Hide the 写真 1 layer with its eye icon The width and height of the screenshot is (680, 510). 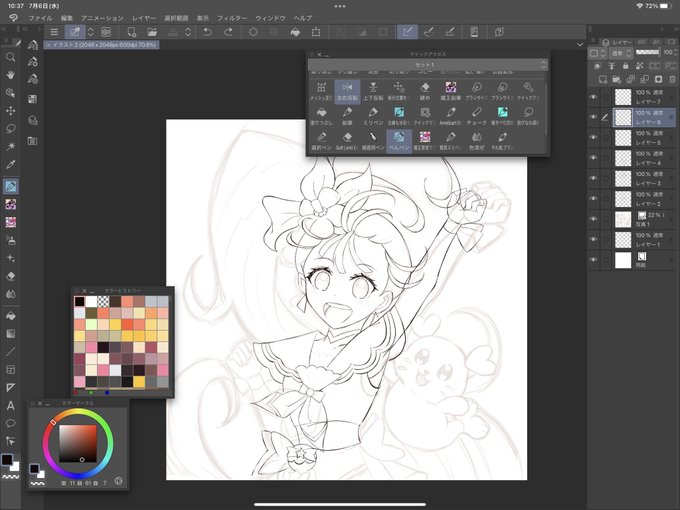(x=593, y=219)
